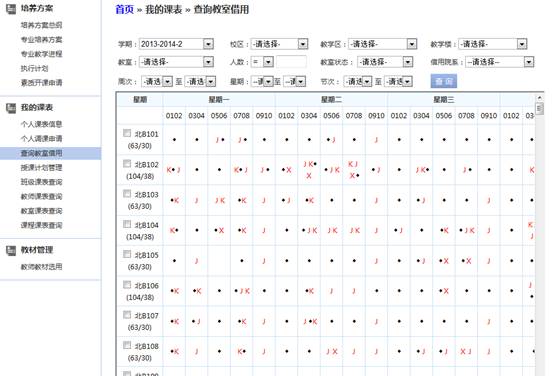Open 个人课表信息 in the sidebar
The image size is (554, 376).
click(41, 124)
